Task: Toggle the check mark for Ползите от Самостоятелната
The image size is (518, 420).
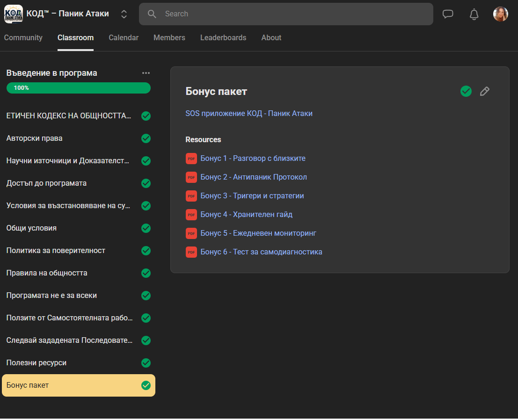Action: coord(146,318)
